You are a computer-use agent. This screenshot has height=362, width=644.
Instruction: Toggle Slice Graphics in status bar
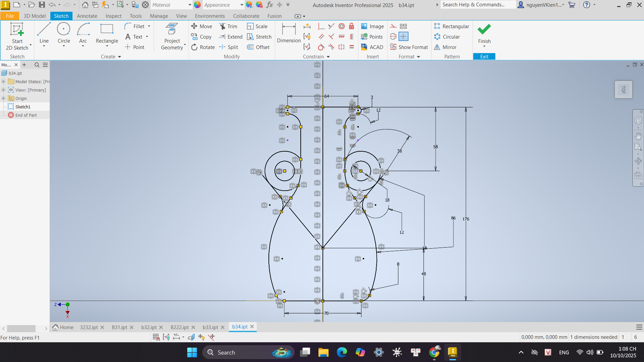191,337
